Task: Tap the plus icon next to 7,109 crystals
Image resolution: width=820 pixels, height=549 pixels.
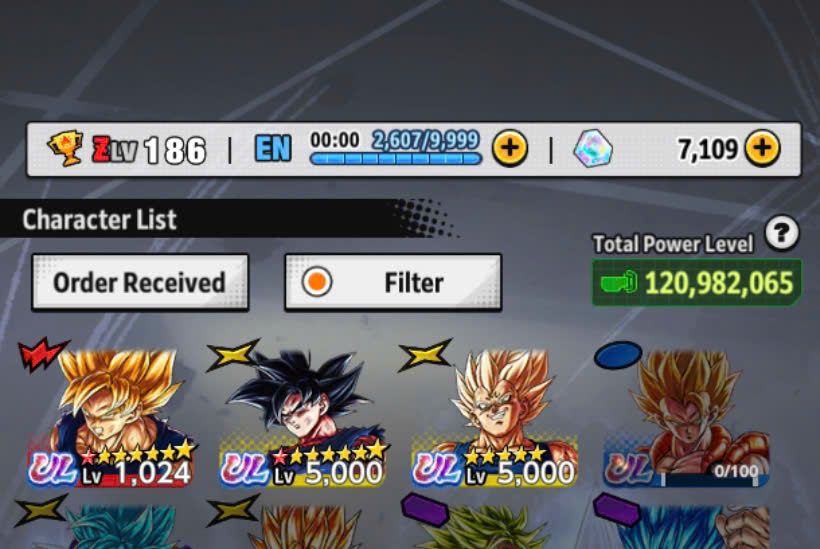Action: coord(762,148)
